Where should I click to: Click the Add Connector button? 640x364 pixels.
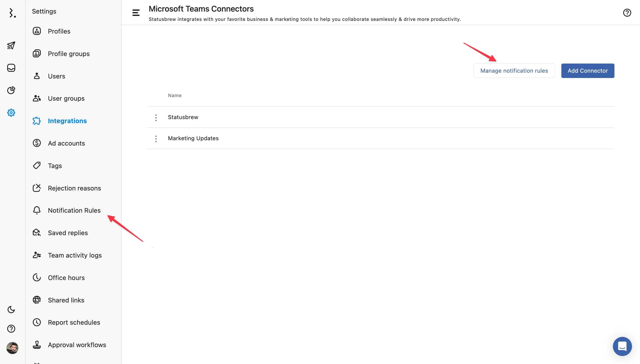point(588,71)
